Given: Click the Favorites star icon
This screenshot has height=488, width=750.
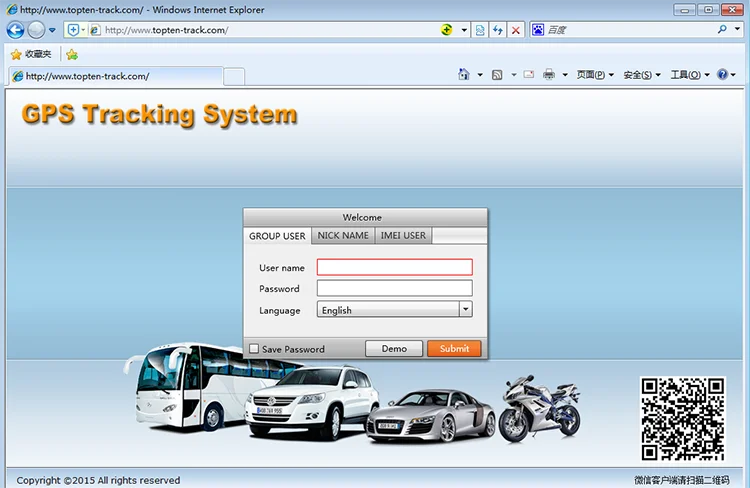Looking at the screenshot, I should pos(16,54).
